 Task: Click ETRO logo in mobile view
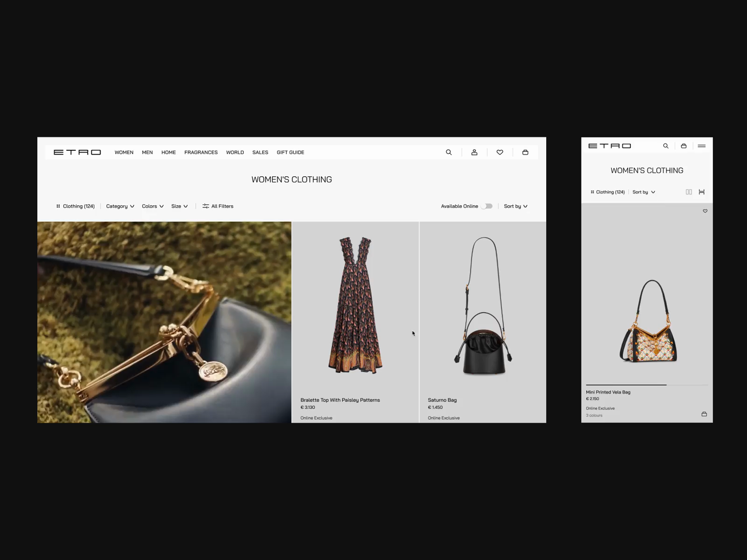pos(610,146)
